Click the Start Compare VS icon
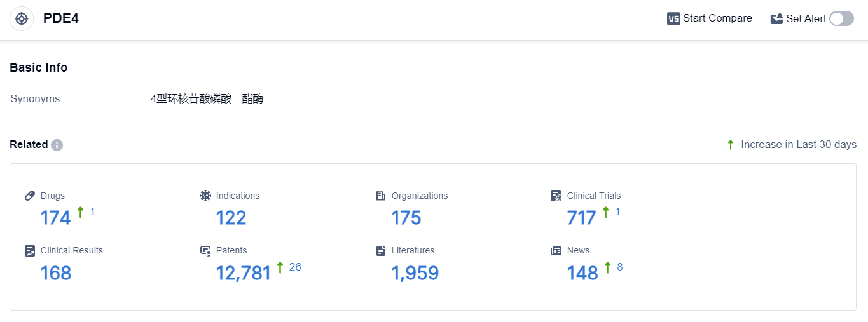Screen dimensions: 868x322 coord(673,19)
